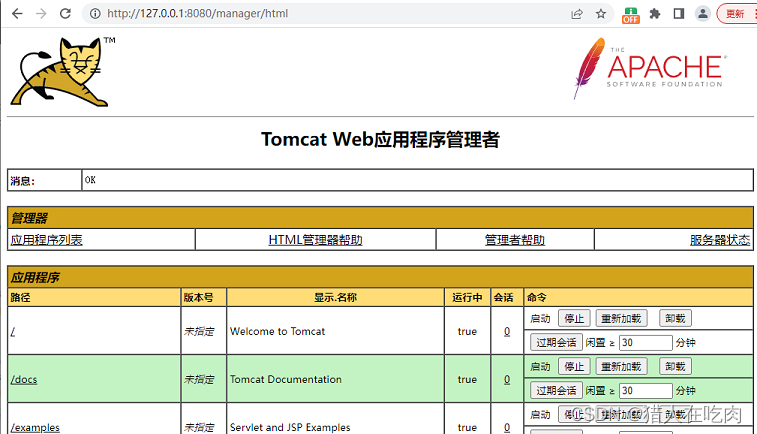Open the extensions puzzle icon
This screenshot has height=434, width=757.
tap(655, 14)
